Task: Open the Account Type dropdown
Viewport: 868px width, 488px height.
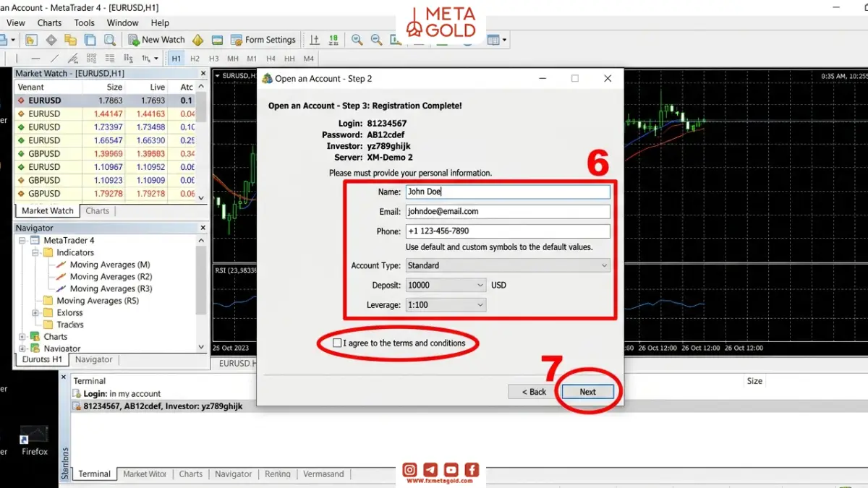Action: pos(508,265)
